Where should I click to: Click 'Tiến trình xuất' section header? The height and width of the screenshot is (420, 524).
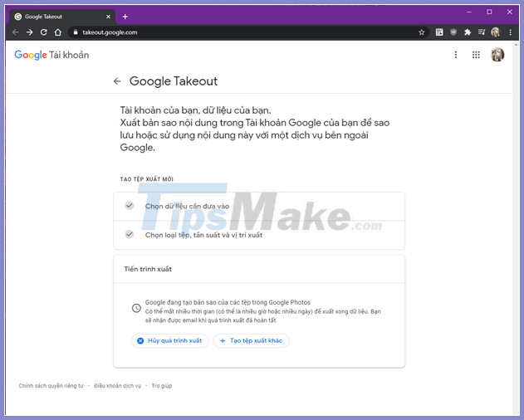259,269
